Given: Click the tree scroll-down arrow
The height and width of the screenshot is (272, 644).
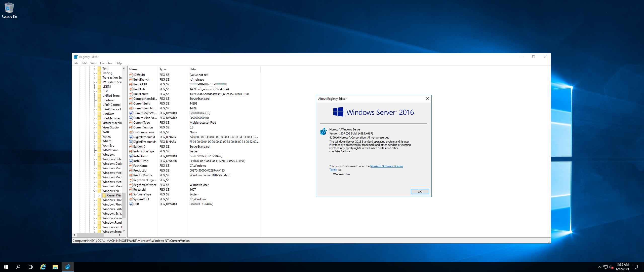Looking at the screenshot, I should coord(124,231).
